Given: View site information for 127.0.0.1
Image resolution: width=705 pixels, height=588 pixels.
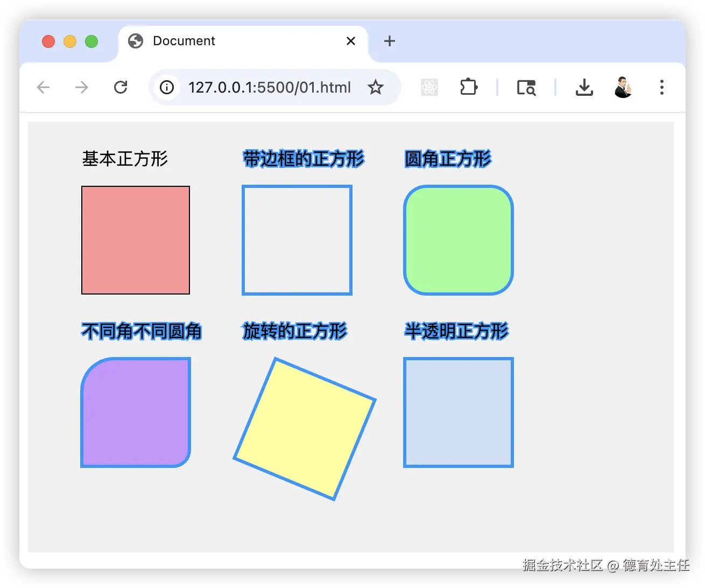Looking at the screenshot, I should click(167, 87).
